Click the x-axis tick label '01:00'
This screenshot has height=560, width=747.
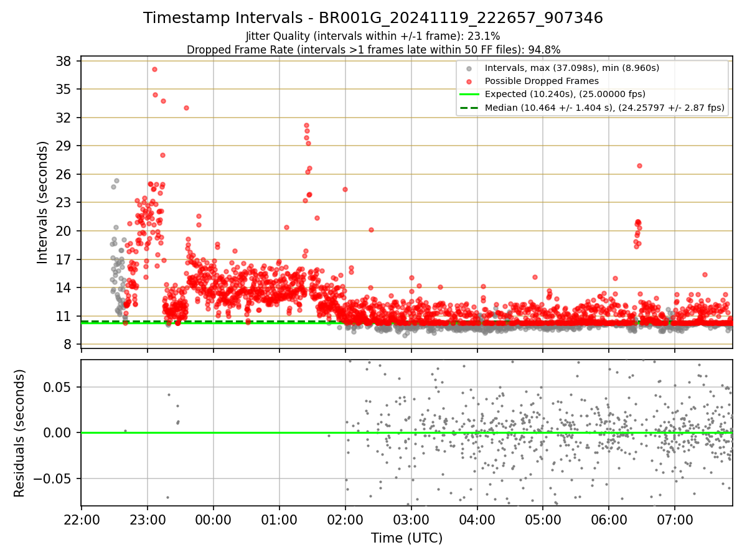(280, 519)
